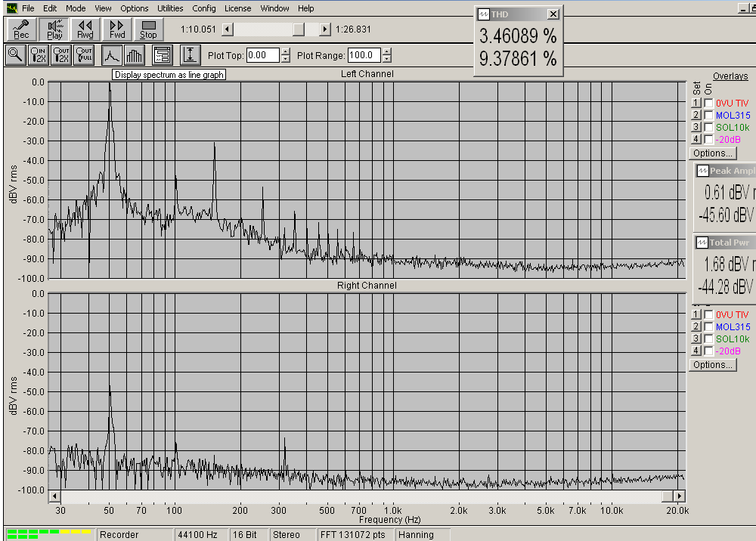Click the zoom OUT 2X icon

[61, 55]
